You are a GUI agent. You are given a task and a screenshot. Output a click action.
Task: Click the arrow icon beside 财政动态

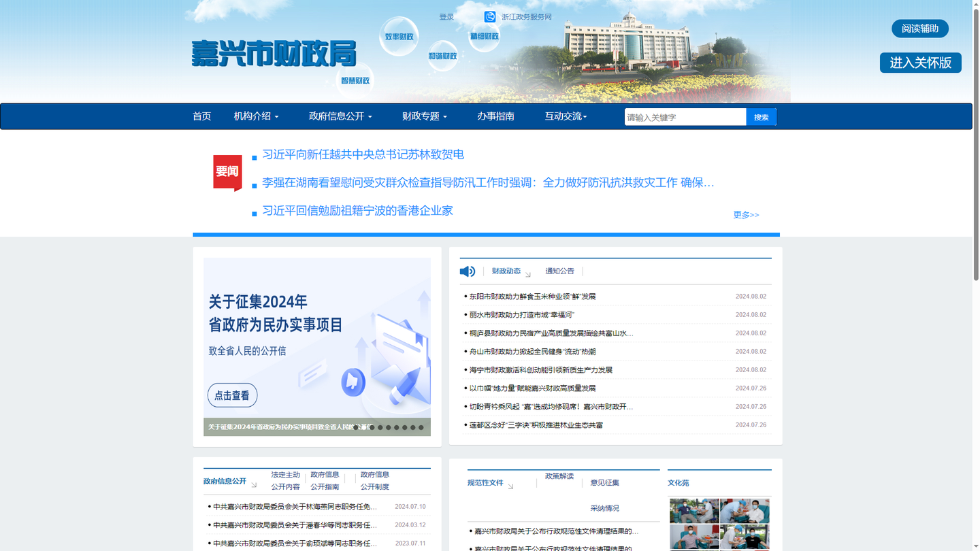click(527, 274)
